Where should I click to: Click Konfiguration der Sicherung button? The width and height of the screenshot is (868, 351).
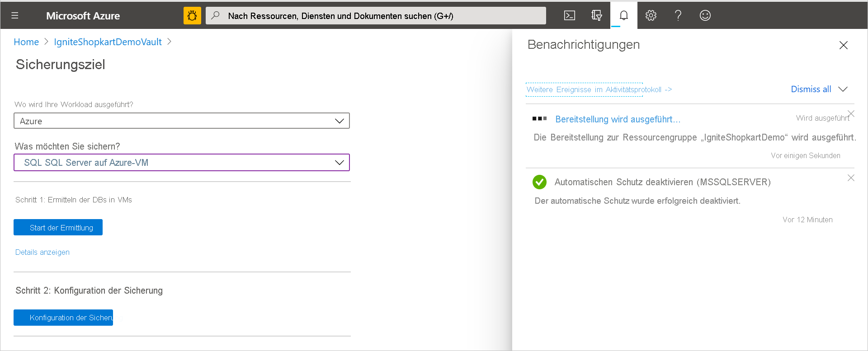[63, 318]
